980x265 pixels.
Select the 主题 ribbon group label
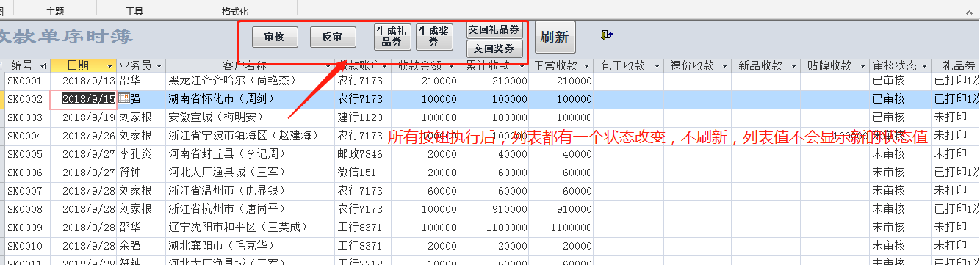(x=55, y=12)
